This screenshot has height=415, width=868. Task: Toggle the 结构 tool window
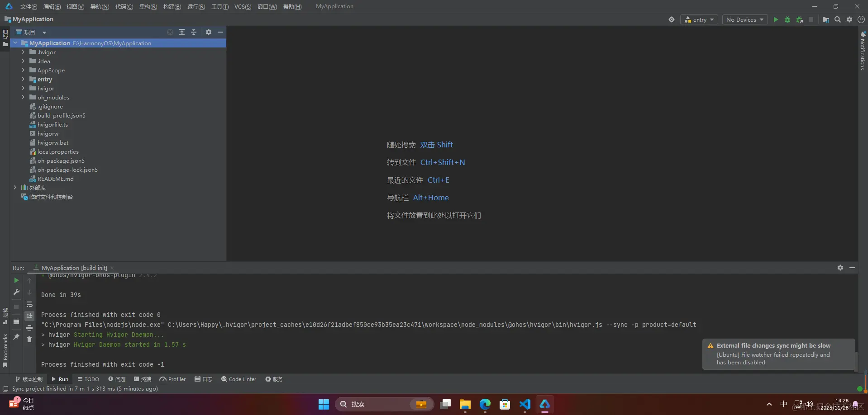(5, 316)
